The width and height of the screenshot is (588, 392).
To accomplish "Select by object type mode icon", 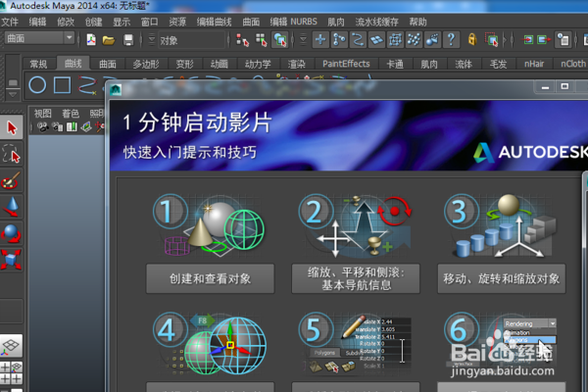I will (x=261, y=40).
